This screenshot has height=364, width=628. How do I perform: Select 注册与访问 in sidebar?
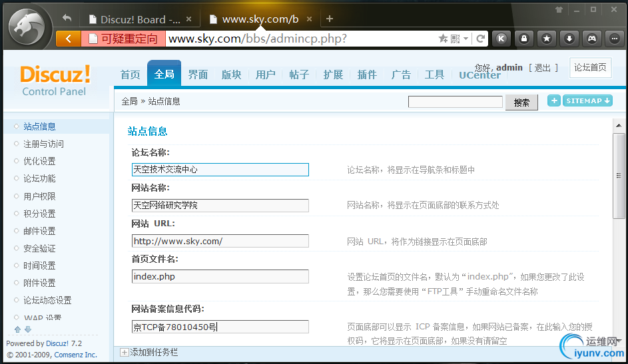[x=44, y=144]
